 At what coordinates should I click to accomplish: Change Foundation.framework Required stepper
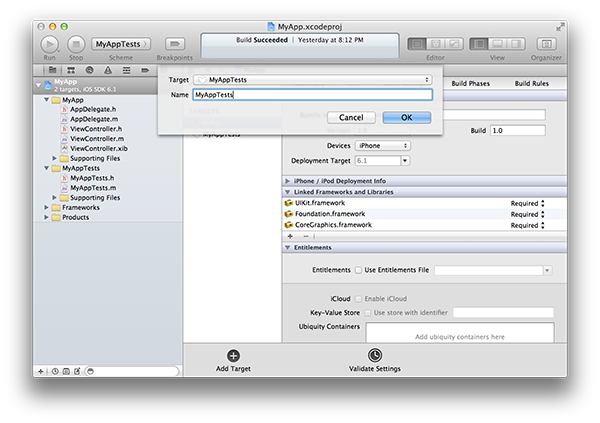pos(543,214)
